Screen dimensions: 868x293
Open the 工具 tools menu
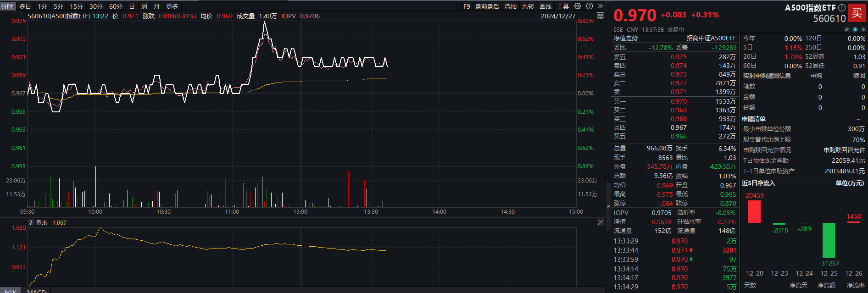562,6
